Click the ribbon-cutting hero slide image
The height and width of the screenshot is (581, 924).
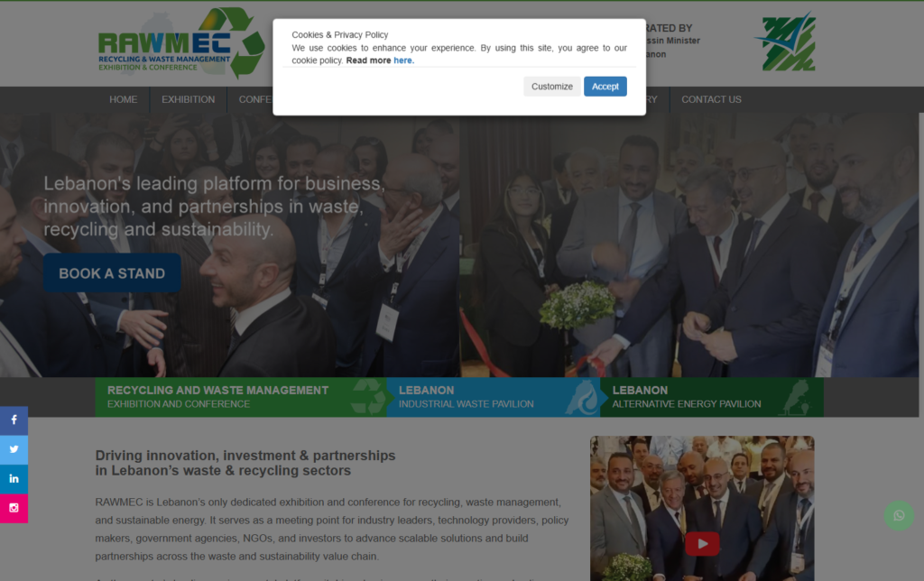click(688, 245)
